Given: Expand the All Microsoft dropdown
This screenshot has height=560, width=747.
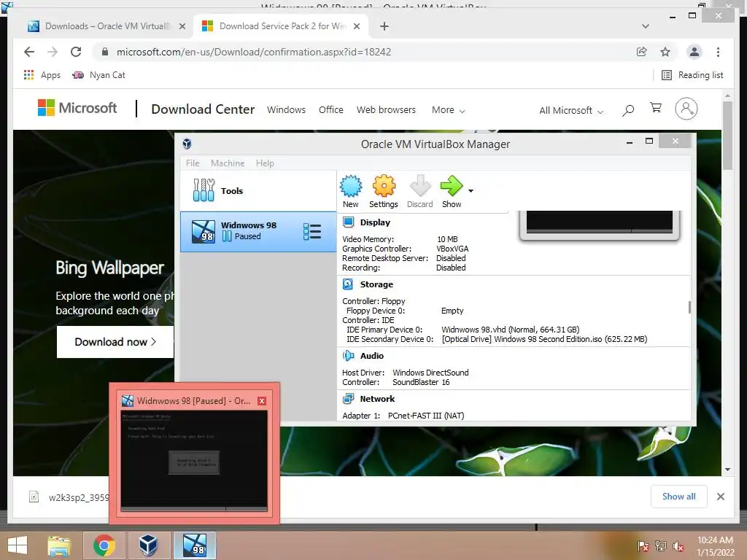Looking at the screenshot, I should [571, 111].
